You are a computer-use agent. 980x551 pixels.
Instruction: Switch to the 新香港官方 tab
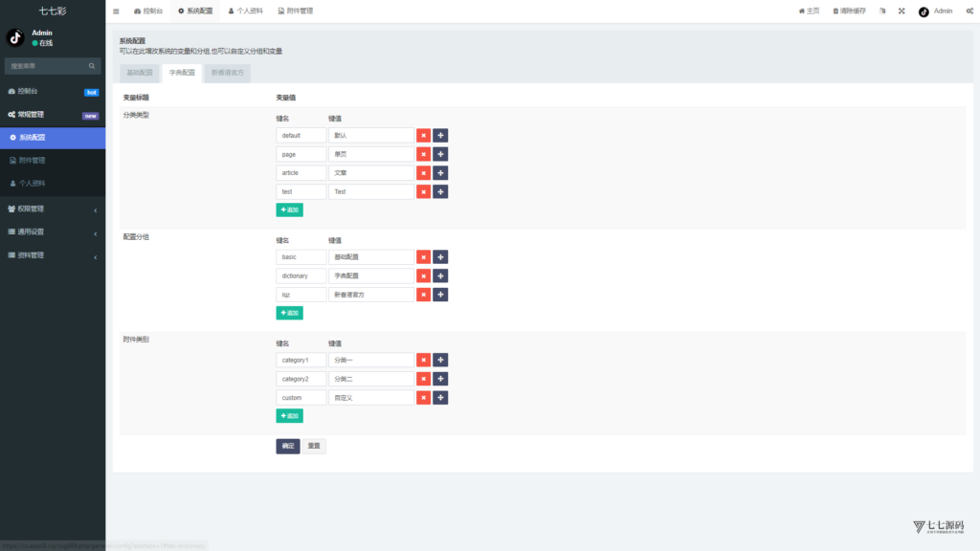(x=228, y=73)
